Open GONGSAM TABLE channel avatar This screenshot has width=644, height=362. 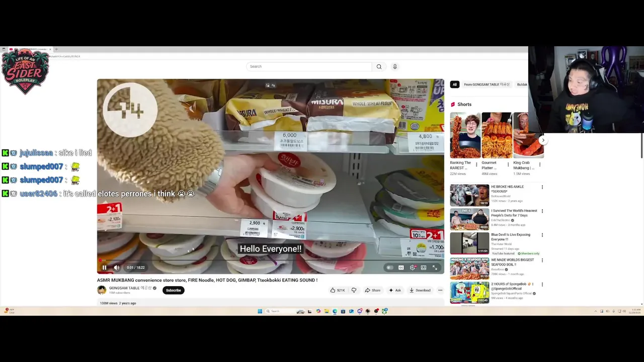(x=102, y=290)
